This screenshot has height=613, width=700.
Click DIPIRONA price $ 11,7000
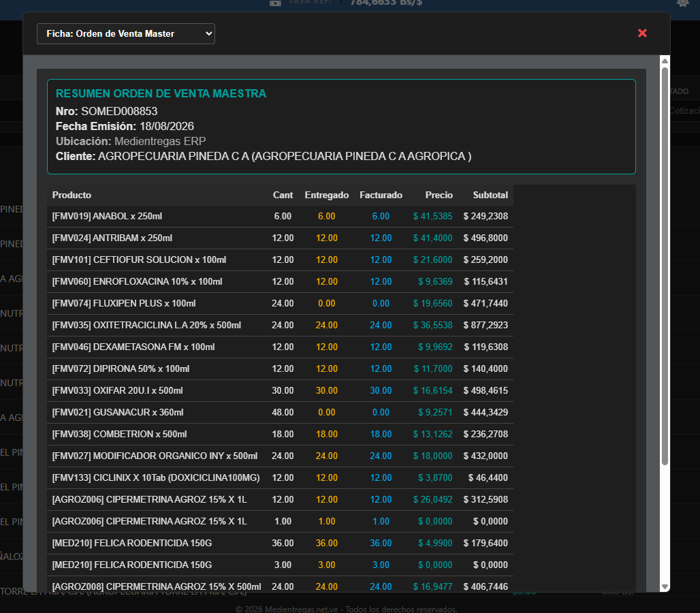click(432, 368)
